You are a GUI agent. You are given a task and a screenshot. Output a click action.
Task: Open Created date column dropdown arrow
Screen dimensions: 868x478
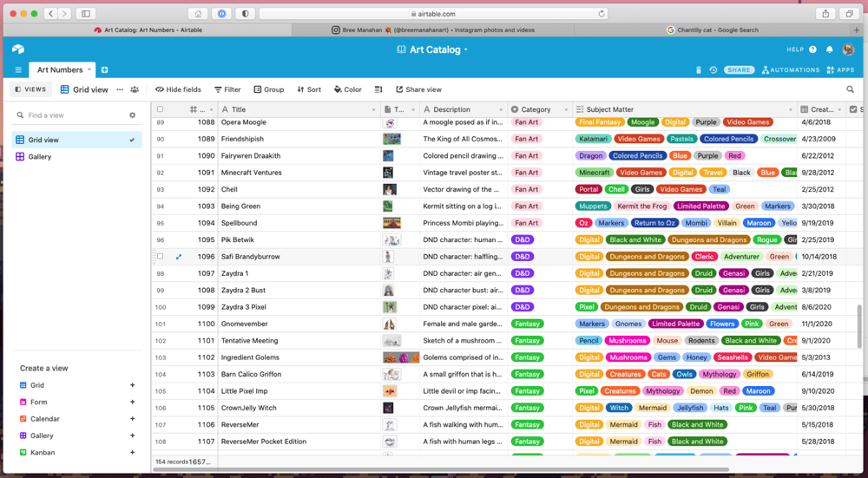pos(839,109)
